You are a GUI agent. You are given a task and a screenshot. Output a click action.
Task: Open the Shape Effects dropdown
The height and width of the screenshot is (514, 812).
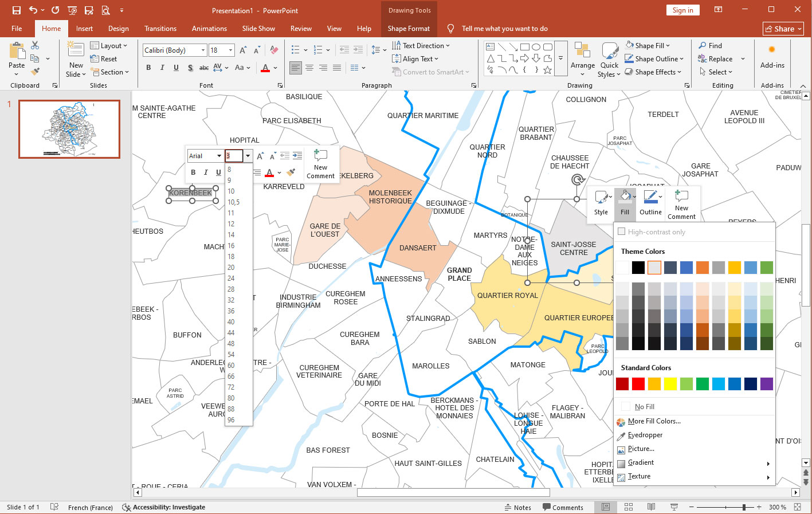pos(653,72)
